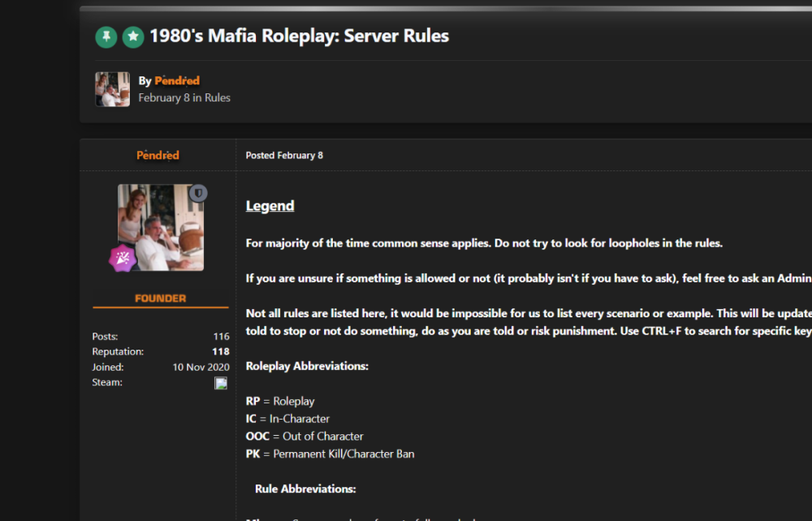812x521 pixels.
Task: Open the "Posted February 8" permalink
Action: 284,155
